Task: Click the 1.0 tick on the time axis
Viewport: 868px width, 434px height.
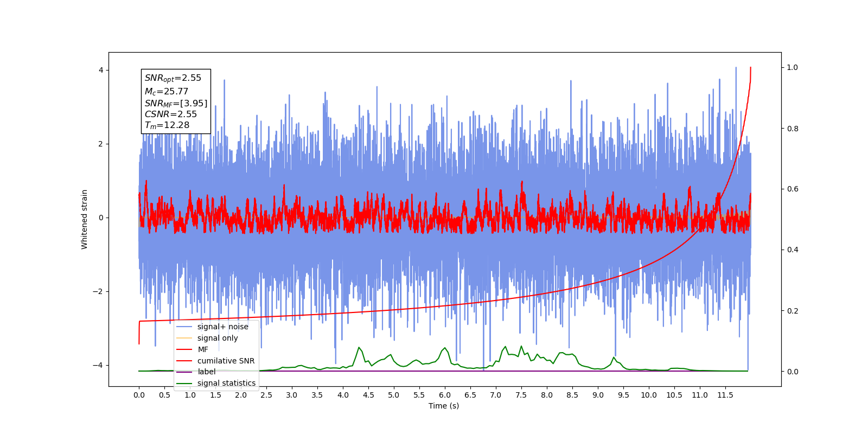Action: pyautogui.click(x=190, y=395)
